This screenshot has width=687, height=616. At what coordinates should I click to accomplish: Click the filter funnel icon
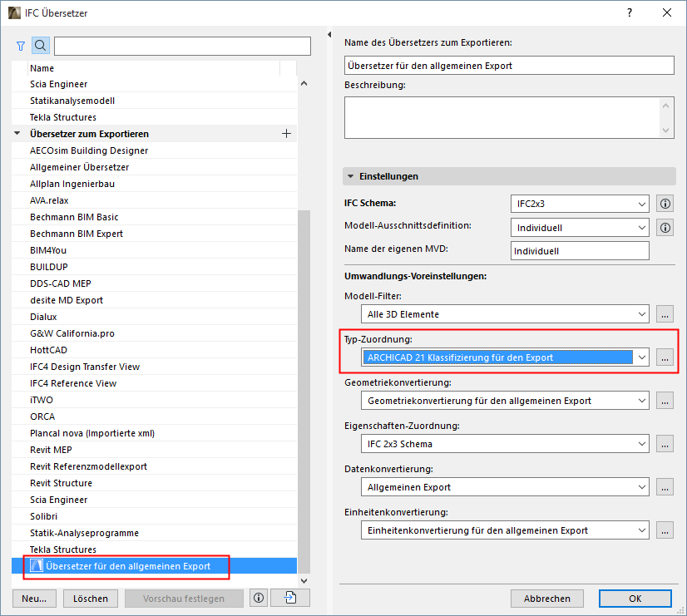(21, 46)
